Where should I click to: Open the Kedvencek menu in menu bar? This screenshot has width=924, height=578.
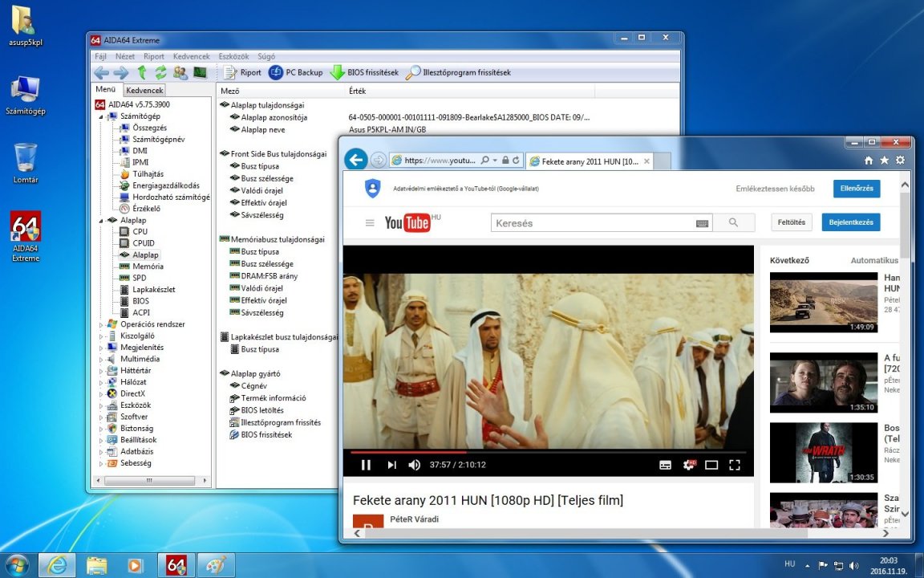192,57
